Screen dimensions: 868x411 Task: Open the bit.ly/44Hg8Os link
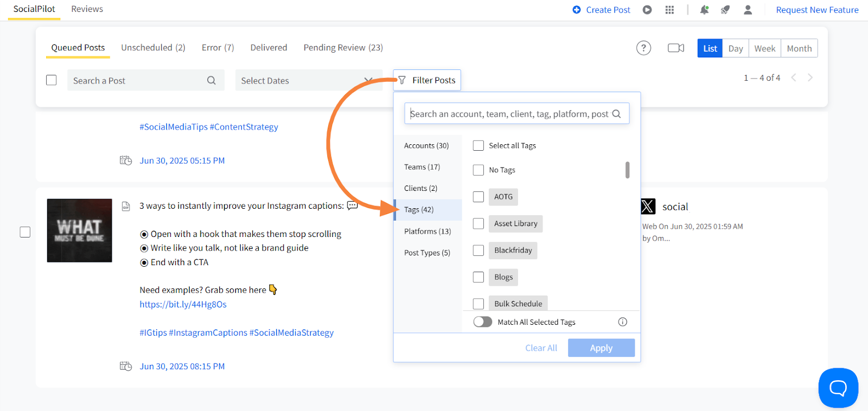pyautogui.click(x=183, y=305)
